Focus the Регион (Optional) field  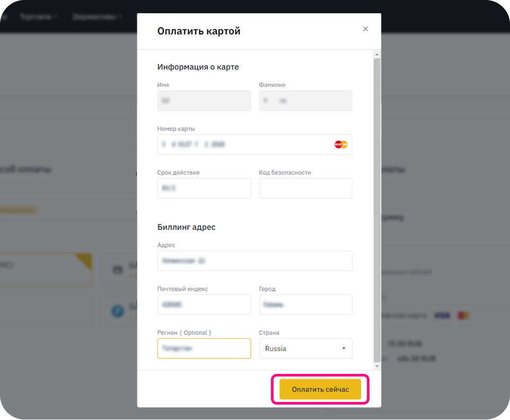coord(204,348)
